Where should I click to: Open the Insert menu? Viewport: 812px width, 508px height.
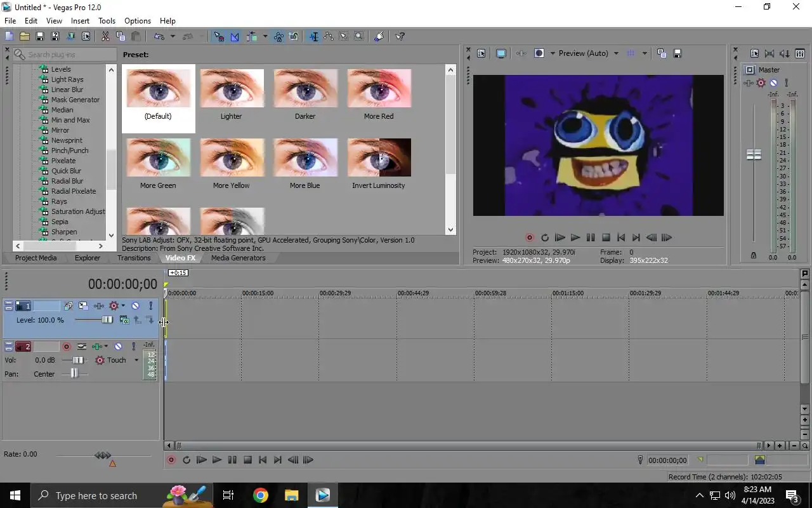click(x=80, y=21)
